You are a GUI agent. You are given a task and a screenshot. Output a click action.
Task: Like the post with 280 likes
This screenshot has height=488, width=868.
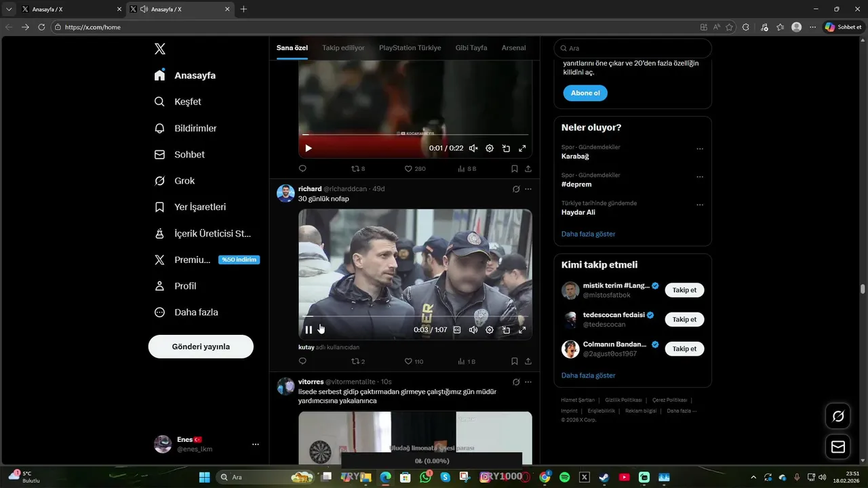(x=415, y=169)
